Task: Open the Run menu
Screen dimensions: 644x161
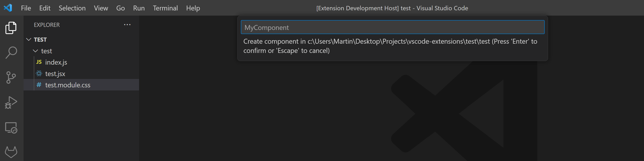Action: coord(139,8)
